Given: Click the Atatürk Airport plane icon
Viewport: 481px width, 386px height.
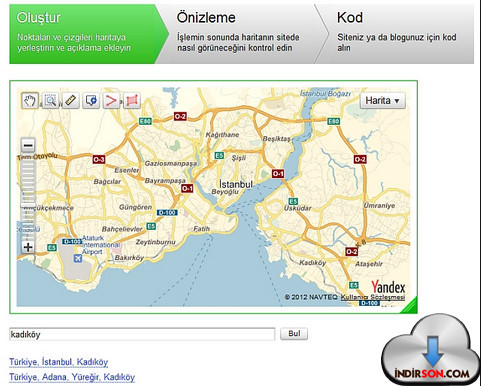Looking at the screenshot, I should (x=78, y=258).
